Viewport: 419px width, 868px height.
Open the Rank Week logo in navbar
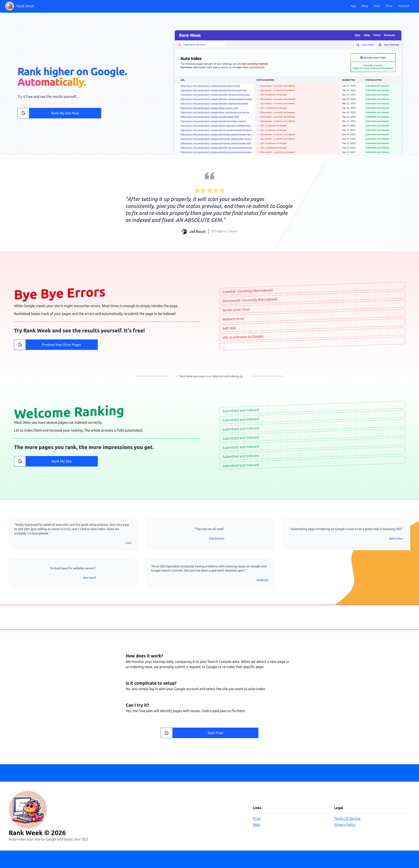[x=9, y=6]
